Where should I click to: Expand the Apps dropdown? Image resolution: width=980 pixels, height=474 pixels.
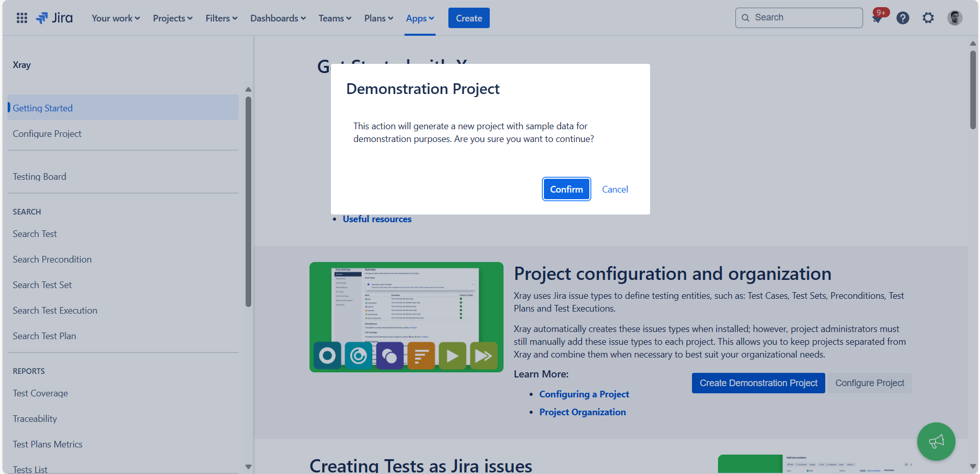pyautogui.click(x=420, y=18)
